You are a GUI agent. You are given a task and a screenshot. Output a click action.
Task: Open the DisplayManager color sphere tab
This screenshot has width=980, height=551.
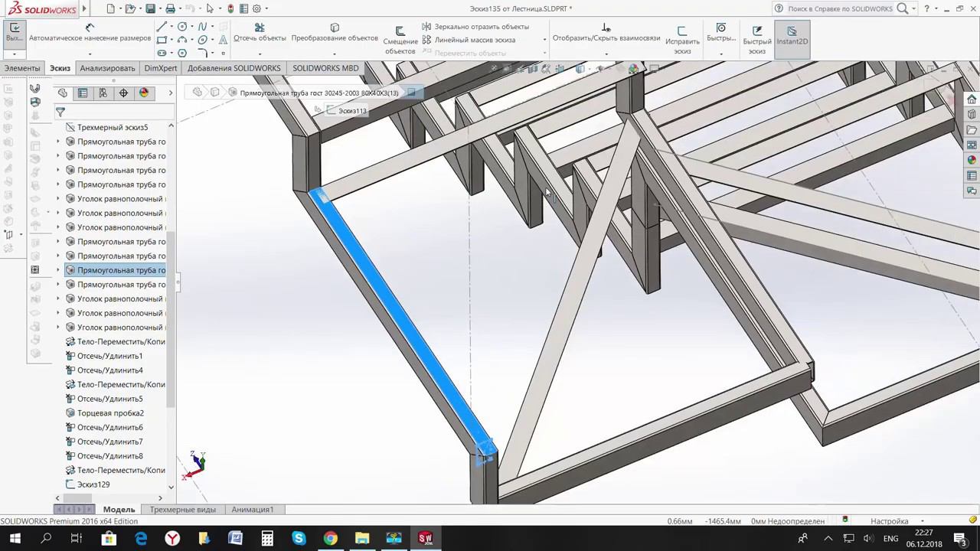[143, 93]
